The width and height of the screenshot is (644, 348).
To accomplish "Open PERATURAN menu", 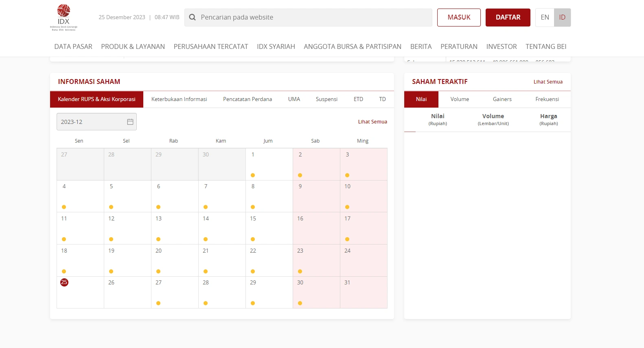I will pos(459,46).
